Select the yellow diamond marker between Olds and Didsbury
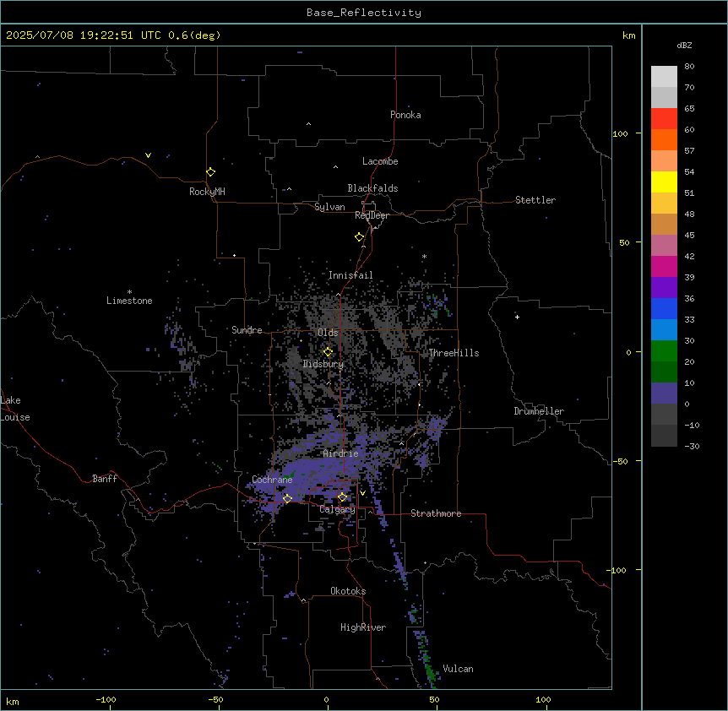The width and height of the screenshot is (728, 711). 328,352
